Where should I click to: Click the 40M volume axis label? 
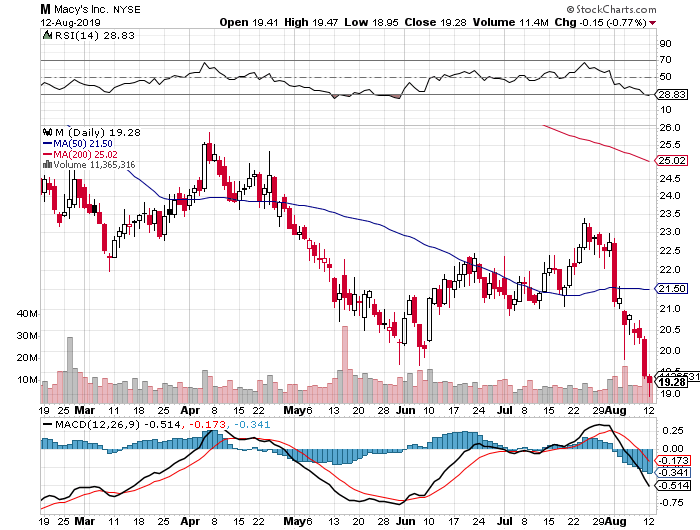tap(27, 313)
